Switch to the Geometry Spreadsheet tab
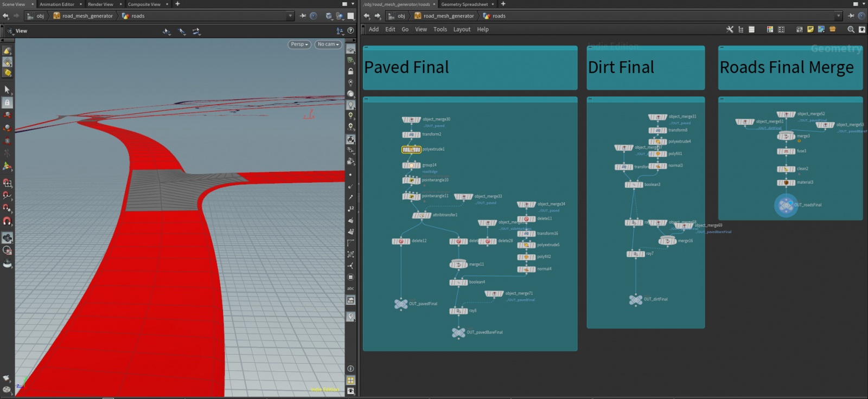The image size is (868, 399). (x=464, y=4)
